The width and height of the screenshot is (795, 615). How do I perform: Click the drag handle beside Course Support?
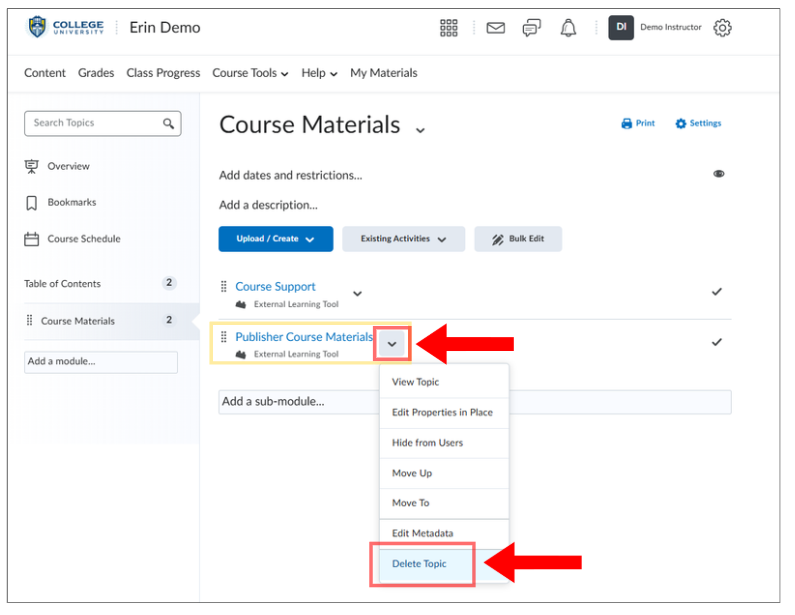224,287
